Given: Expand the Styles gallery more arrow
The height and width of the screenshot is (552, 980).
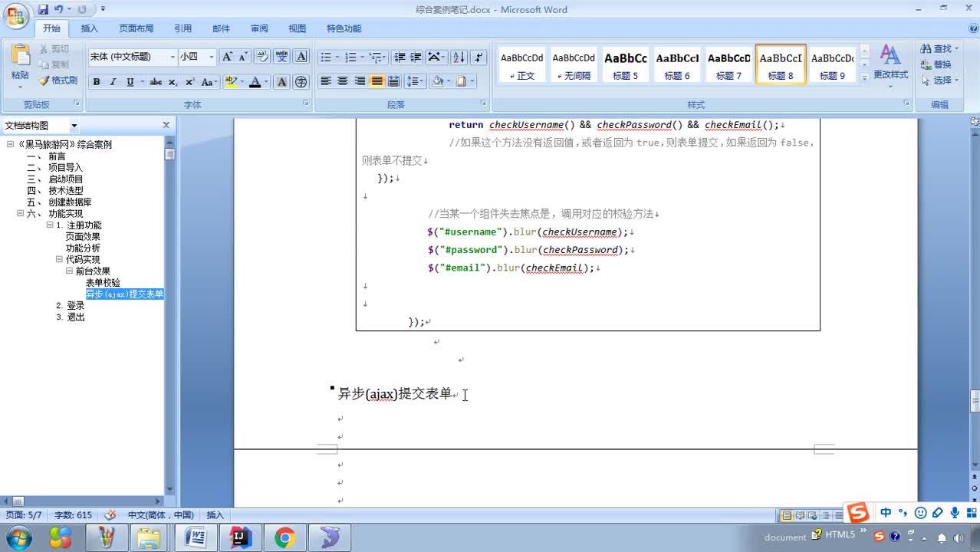Looking at the screenshot, I should pyautogui.click(x=865, y=77).
